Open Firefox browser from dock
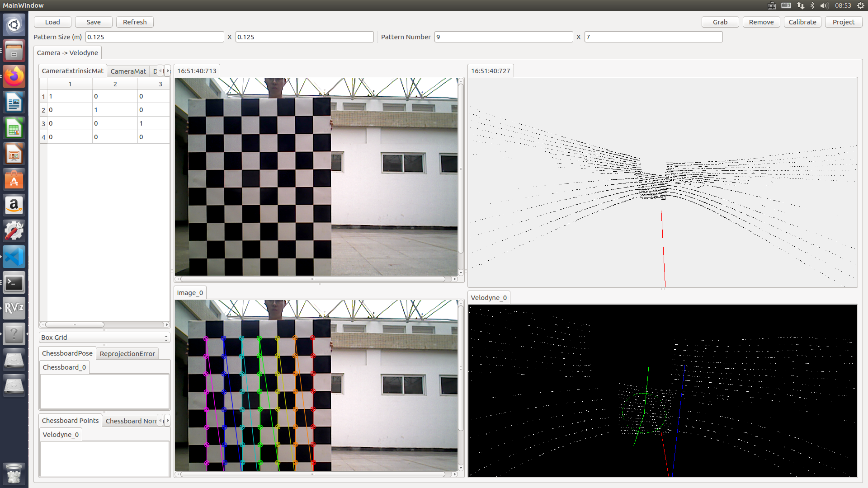 (x=14, y=76)
